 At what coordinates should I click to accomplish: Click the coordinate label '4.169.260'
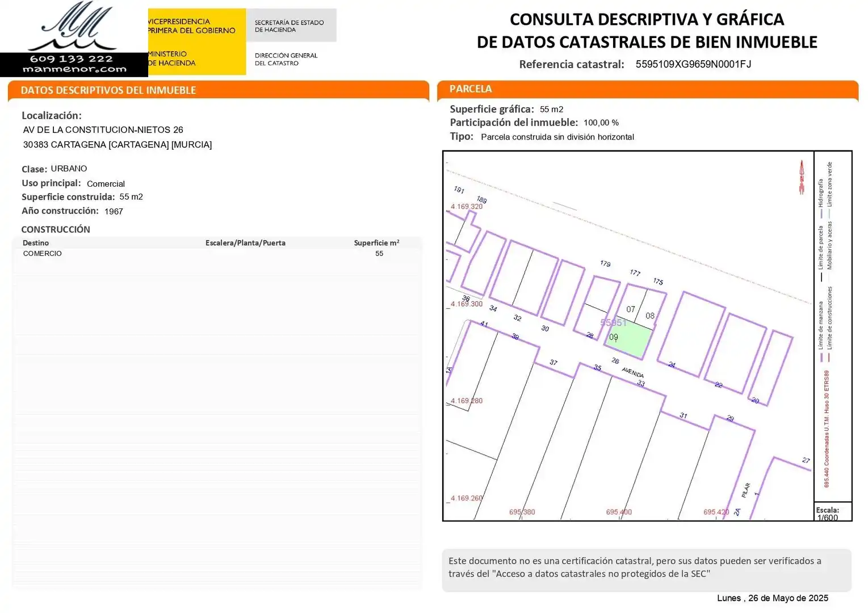tap(467, 498)
